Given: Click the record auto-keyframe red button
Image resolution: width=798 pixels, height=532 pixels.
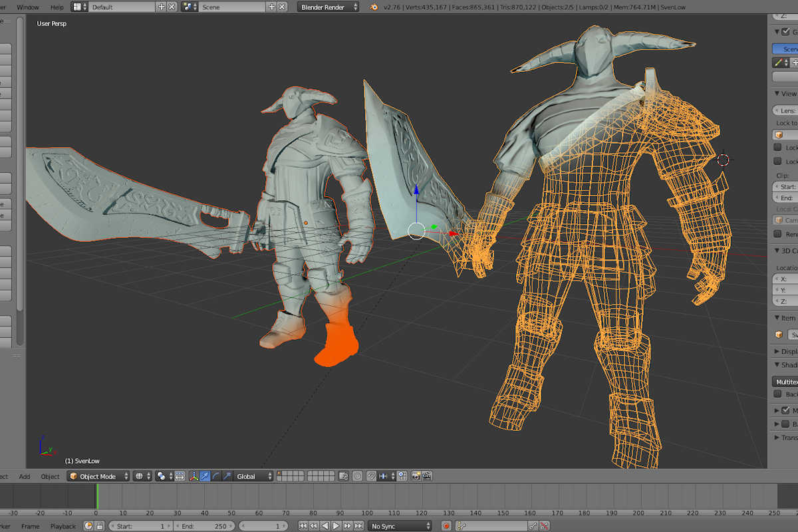Looking at the screenshot, I should point(446,526).
